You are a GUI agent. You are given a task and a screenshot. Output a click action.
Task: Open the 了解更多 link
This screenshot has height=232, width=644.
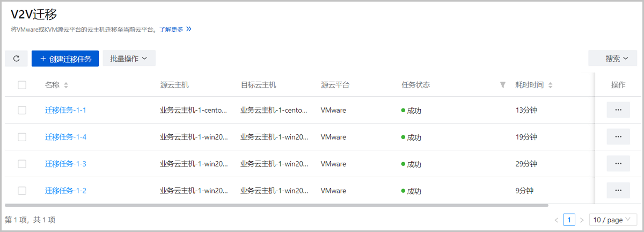pos(174,30)
